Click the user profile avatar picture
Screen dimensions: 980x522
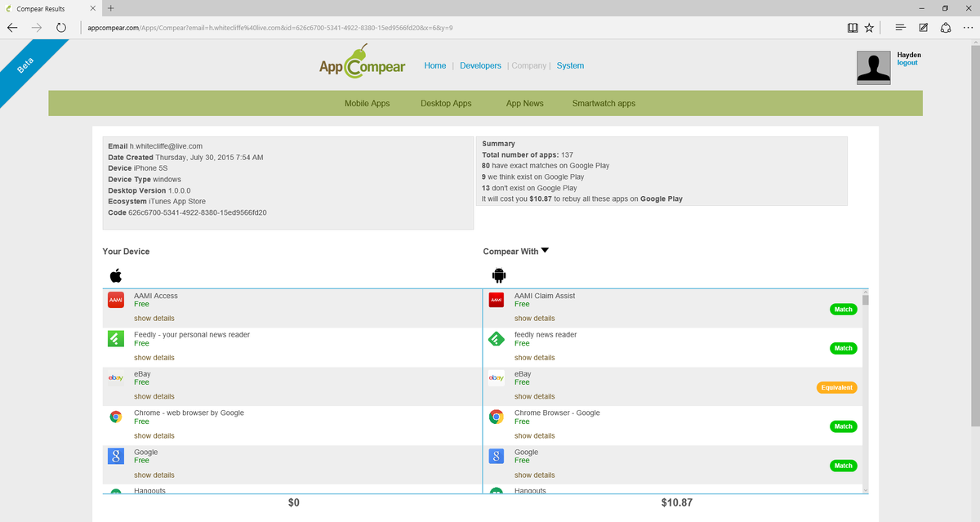tap(874, 68)
